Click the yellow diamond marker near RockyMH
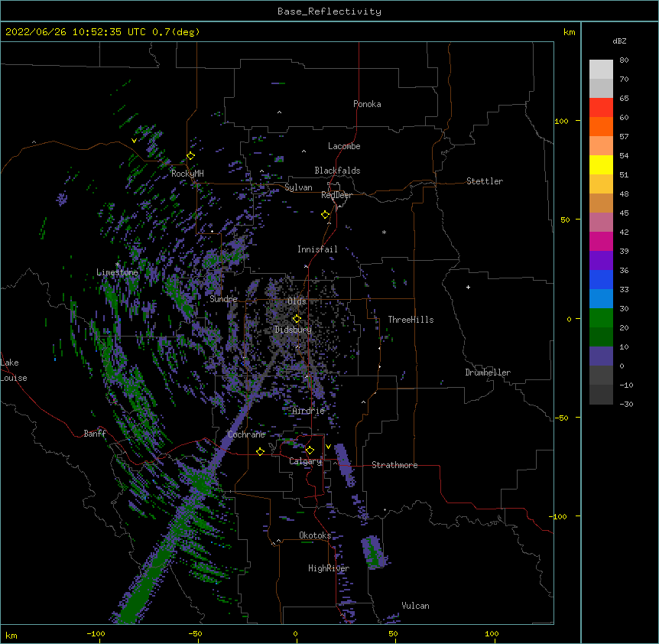 (191, 156)
